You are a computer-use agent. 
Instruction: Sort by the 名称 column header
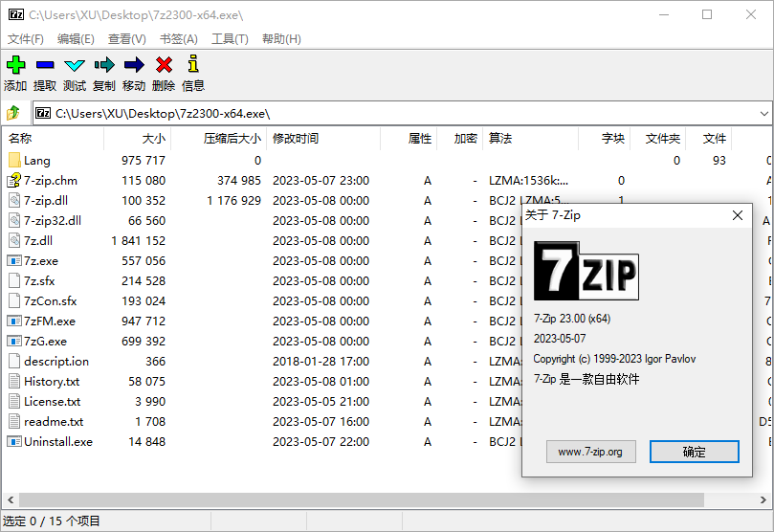(x=20, y=139)
